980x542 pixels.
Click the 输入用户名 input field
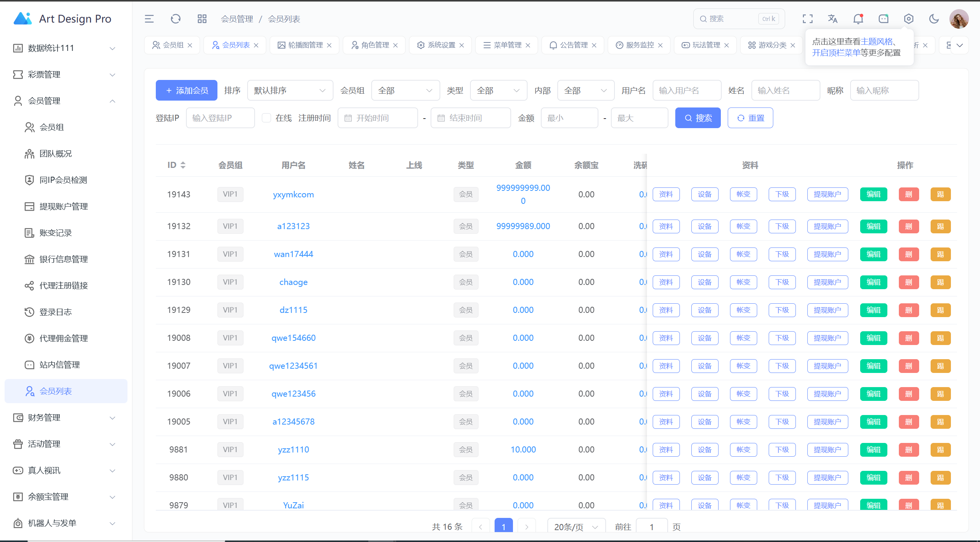[x=687, y=90]
